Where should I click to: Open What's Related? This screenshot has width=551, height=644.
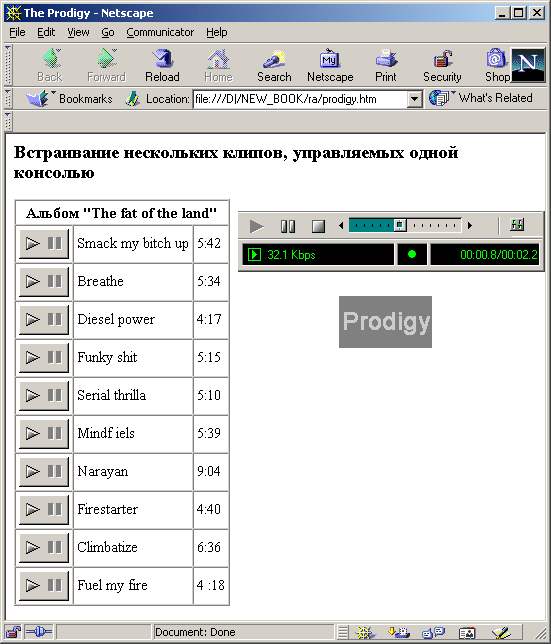480,98
